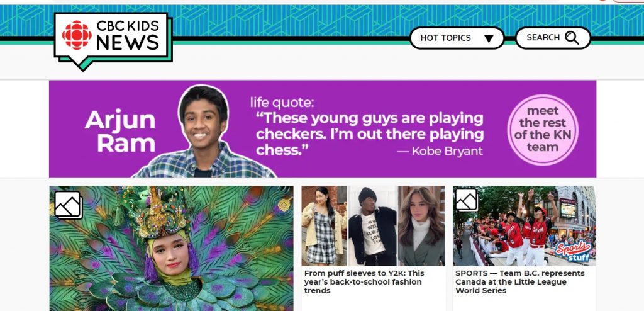644x311 pixels.
Task: Click the plaid dress girl fashion photo
Action: 324,226
